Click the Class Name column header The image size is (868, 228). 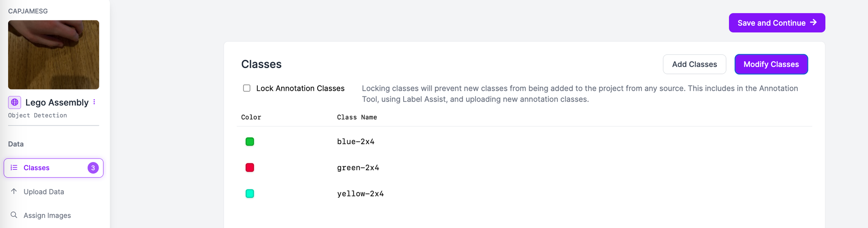357,117
